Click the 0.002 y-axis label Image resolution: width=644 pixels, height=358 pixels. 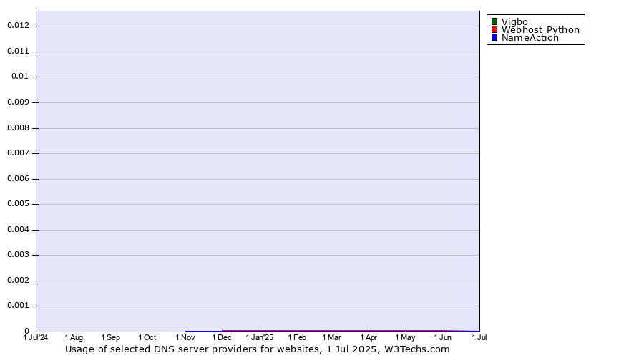(19, 281)
